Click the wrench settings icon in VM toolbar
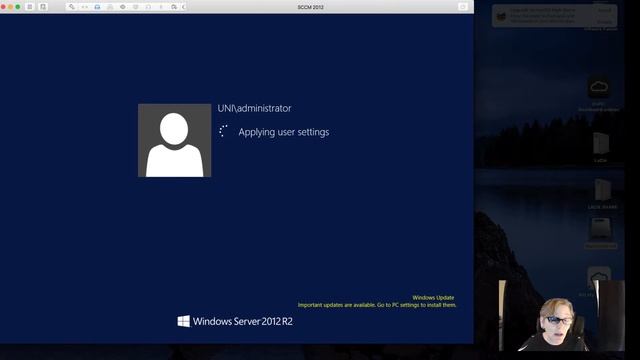Screen dimensions: 640x360 tap(72, 7)
